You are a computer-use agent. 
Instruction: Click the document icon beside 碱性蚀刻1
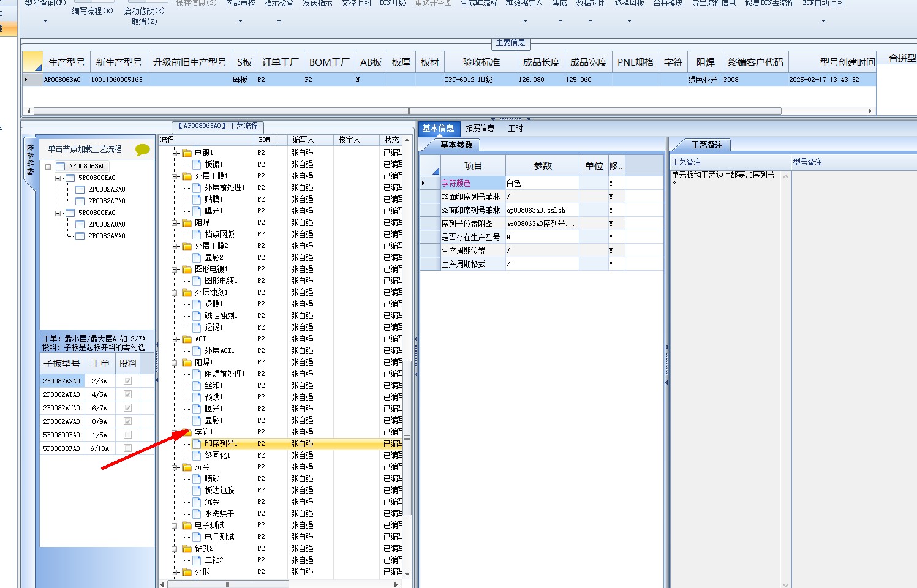(197, 315)
